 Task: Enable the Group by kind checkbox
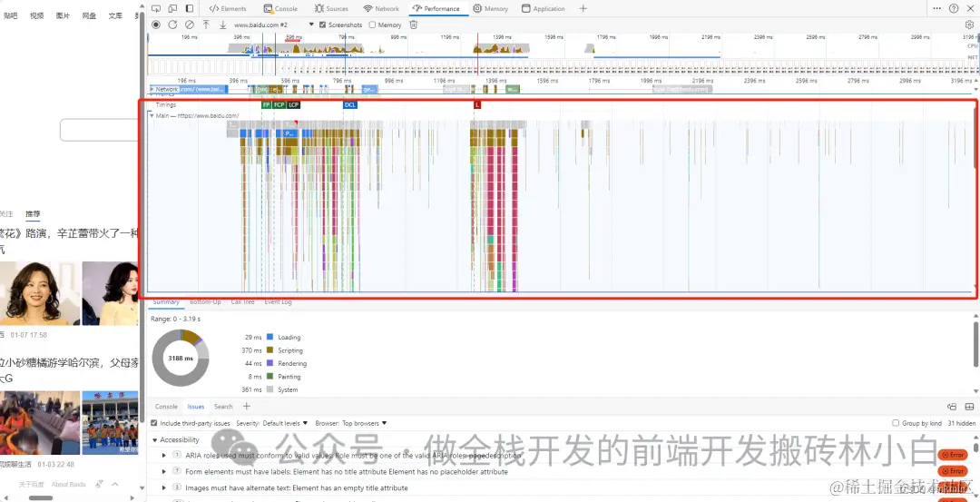(x=897, y=423)
